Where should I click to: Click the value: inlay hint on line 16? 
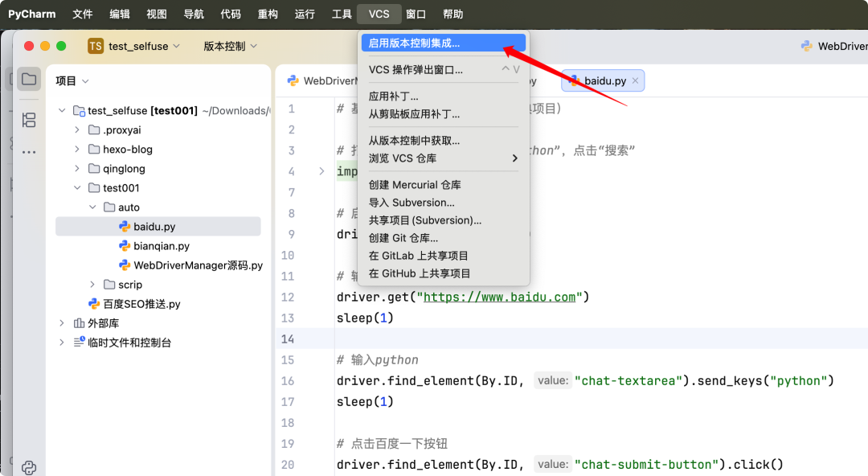point(553,380)
